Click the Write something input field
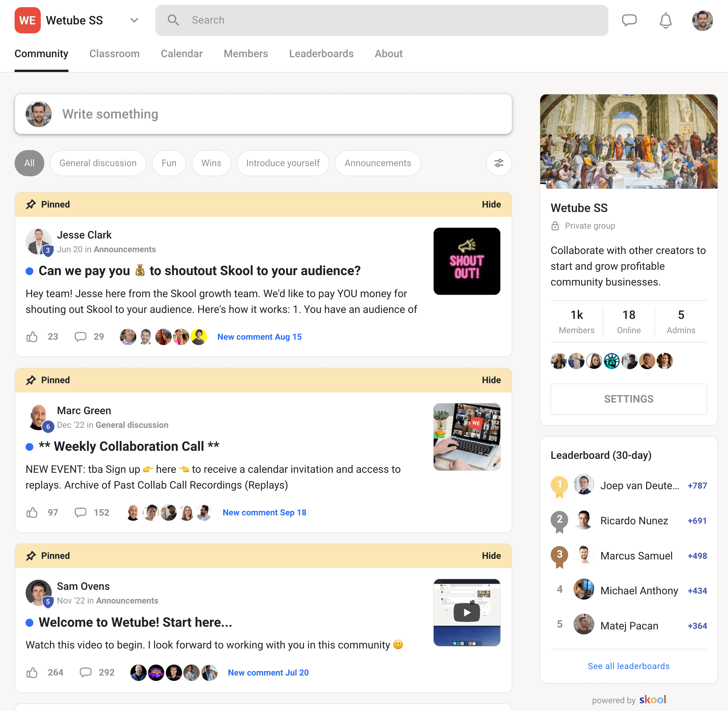 [x=261, y=114]
